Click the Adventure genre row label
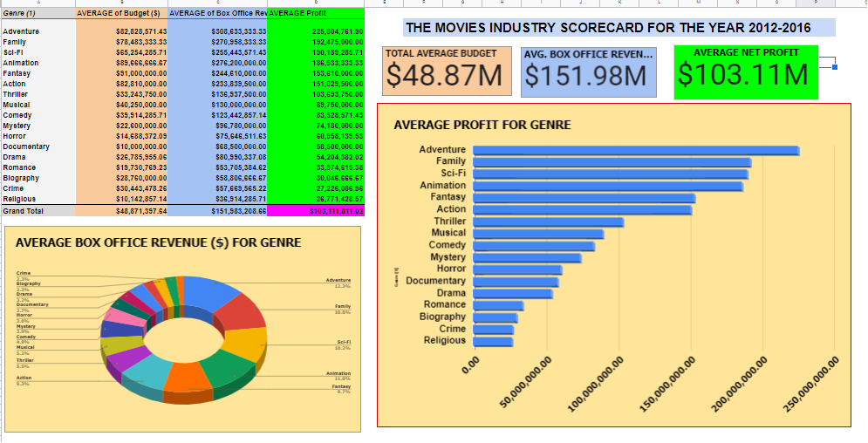This screenshot has height=443, width=868. (x=21, y=31)
